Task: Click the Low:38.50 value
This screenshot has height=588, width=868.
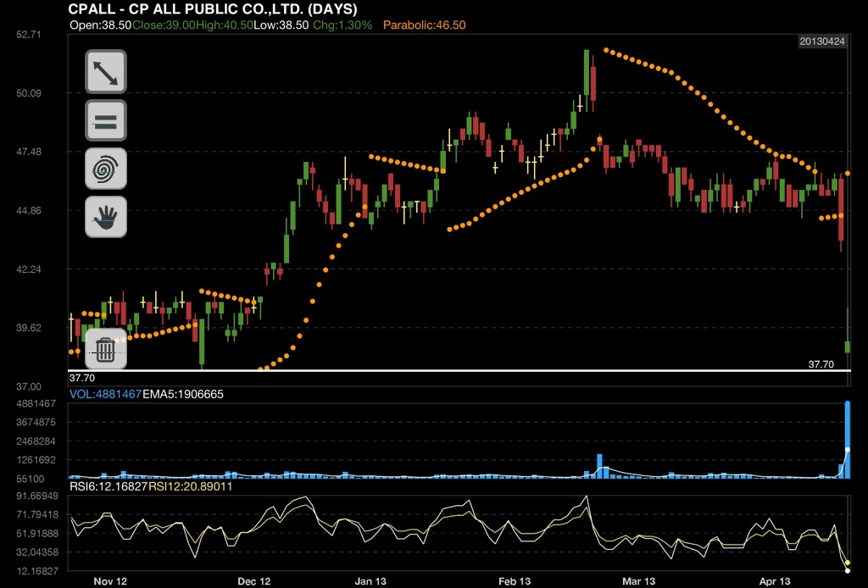Action: click(281, 25)
